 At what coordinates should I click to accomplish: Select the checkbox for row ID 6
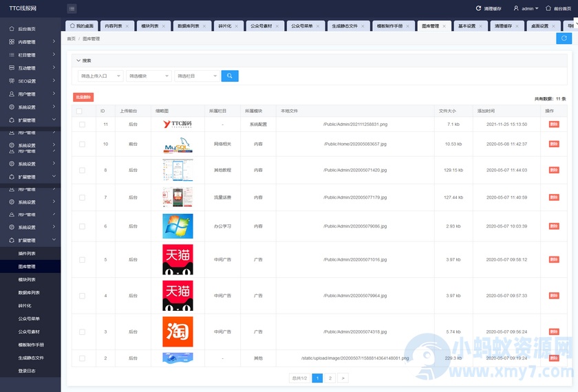click(x=83, y=226)
